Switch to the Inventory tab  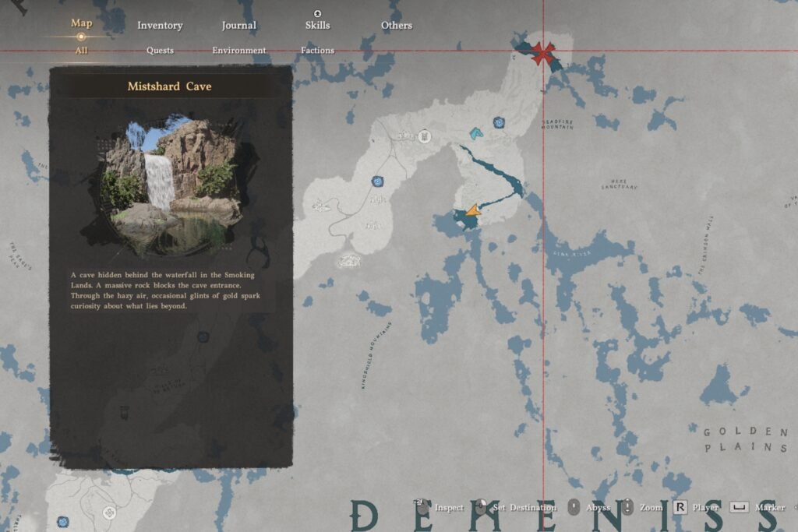point(161,25)
